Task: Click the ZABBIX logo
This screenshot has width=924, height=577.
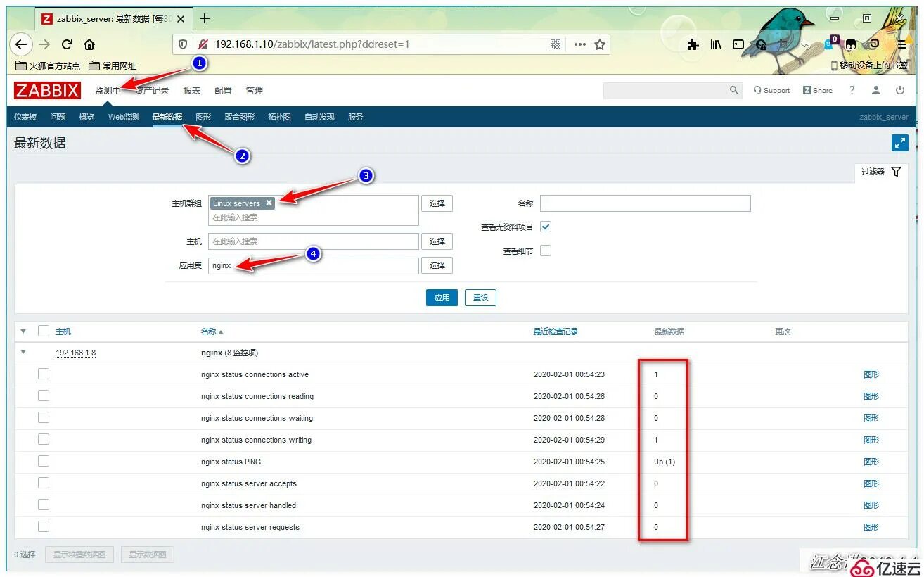Action: point(47,90)
